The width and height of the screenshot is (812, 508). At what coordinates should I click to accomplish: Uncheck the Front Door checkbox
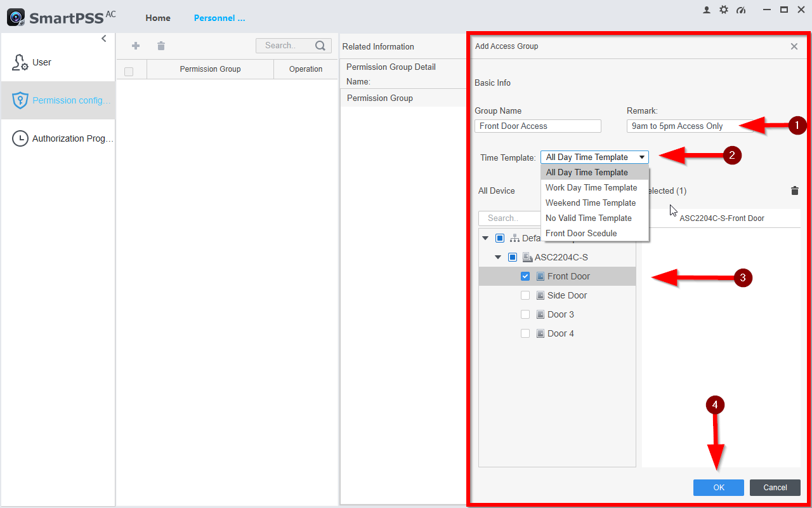click(x=525, y=276)
